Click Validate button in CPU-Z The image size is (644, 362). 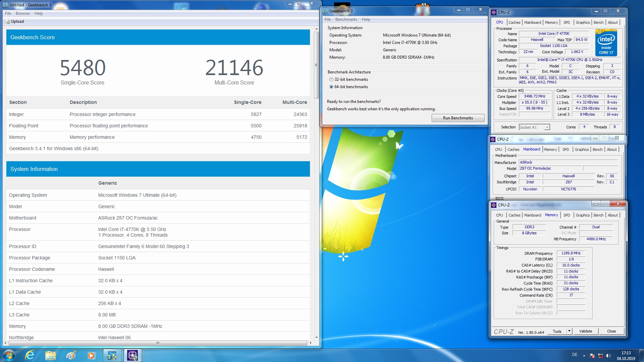(x=585, y=331)
